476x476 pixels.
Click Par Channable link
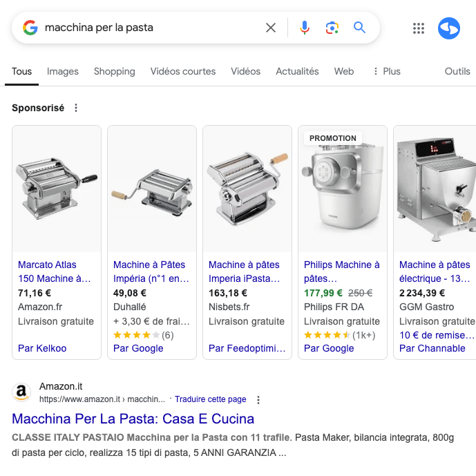(432, 348)
